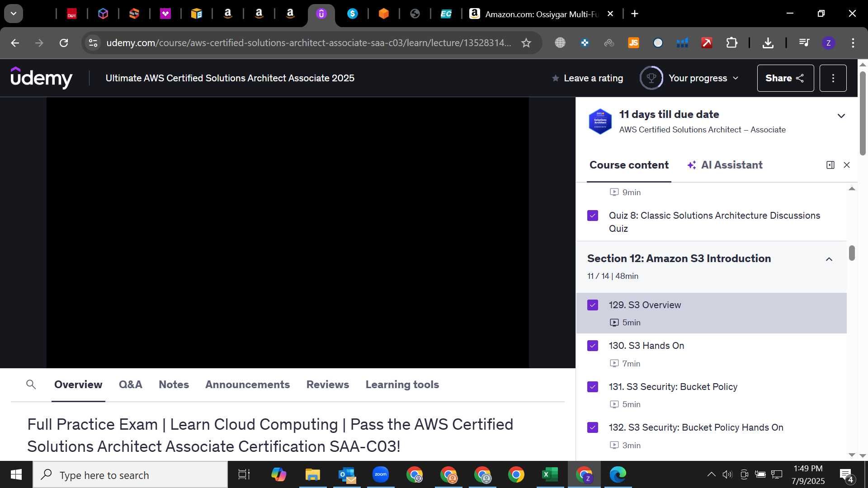Screen dimensions: 868x488
Task: Uncheck the 130. S3 Hands On checkbox
Action: point(593,346)
